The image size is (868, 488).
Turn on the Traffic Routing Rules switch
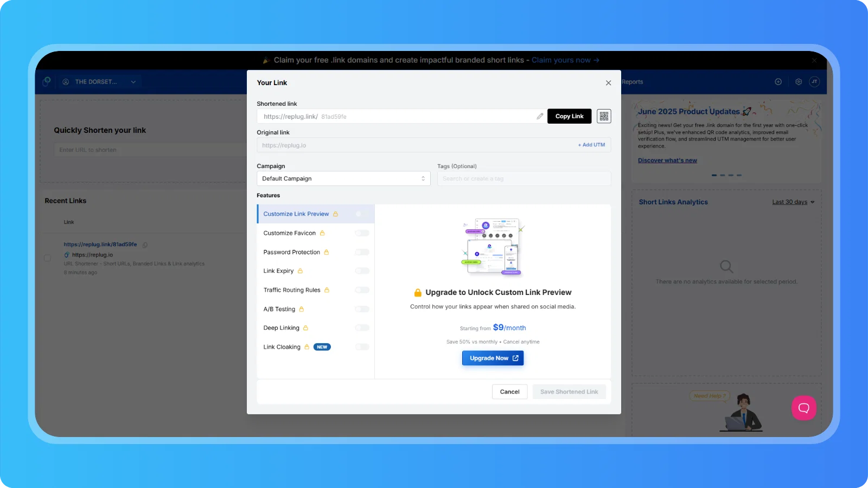pos(362,290)
